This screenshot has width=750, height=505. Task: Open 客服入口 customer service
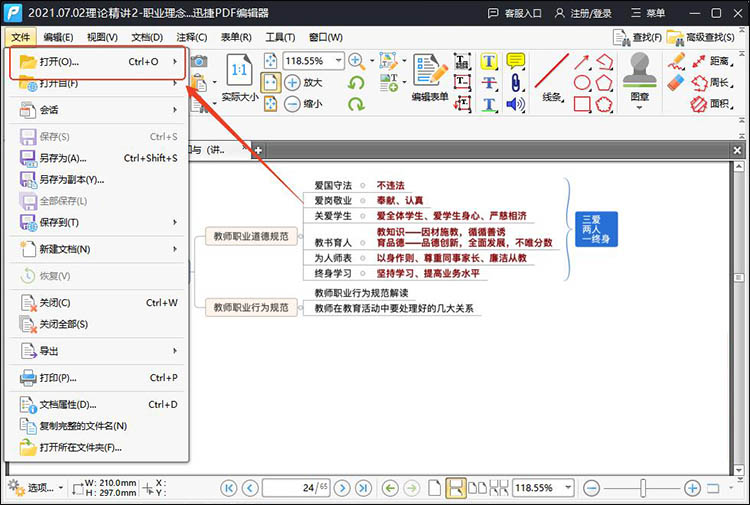point(514,13)
